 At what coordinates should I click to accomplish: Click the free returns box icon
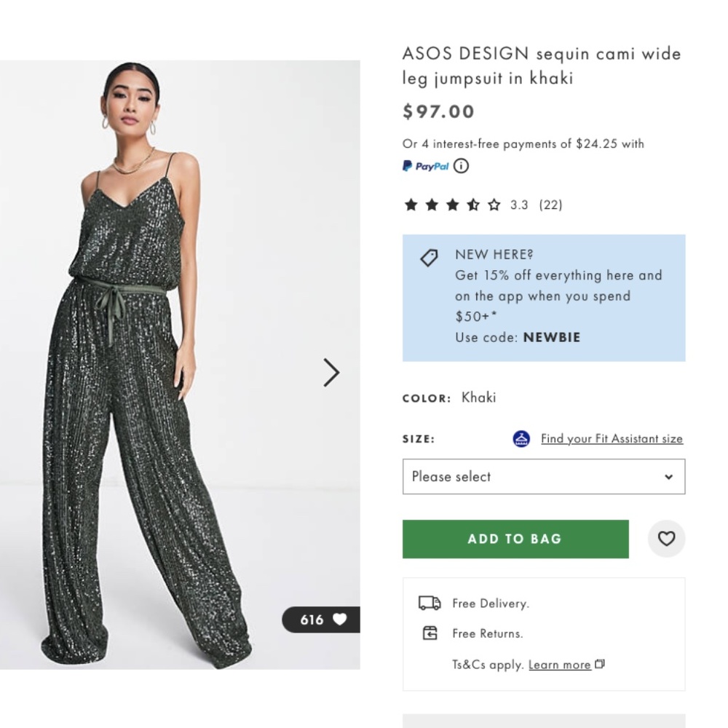(x=429, y=633)
